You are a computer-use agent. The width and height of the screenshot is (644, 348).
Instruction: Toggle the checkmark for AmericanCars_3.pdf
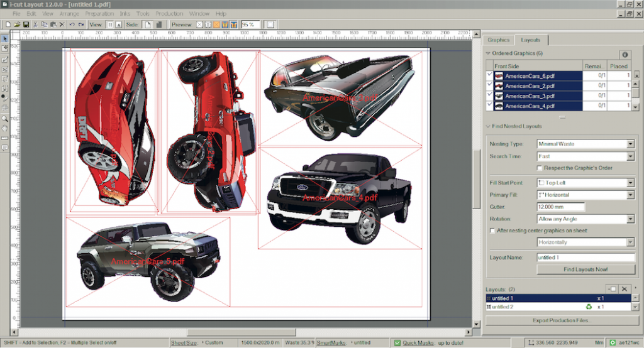pyautogui.click(x=489, y=95)
